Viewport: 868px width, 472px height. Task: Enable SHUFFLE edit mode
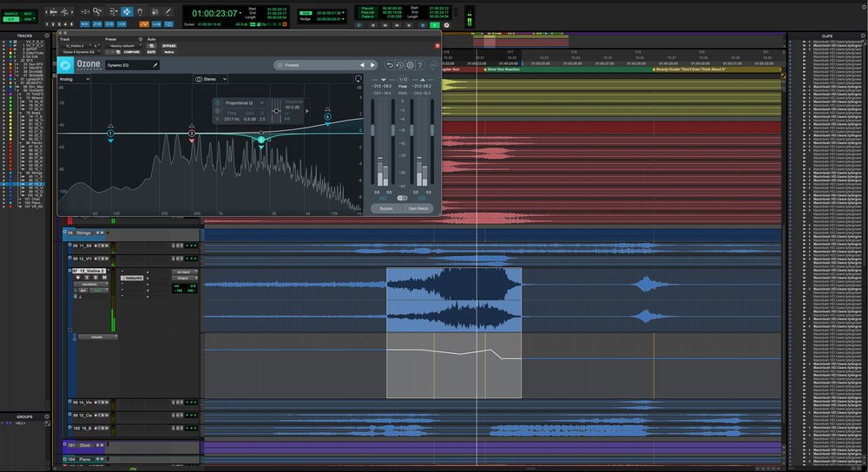click(x=11, y=14)
